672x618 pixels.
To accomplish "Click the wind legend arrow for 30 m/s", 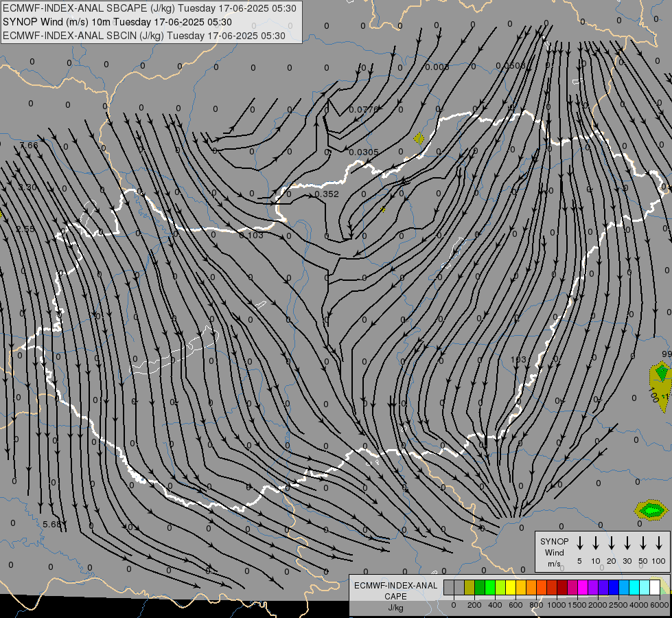I will point(627,543).
